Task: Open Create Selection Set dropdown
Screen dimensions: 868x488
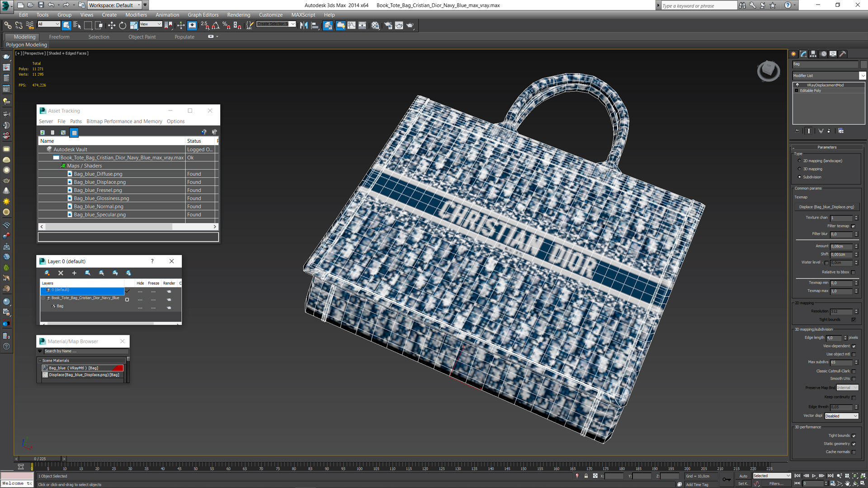Action: (276, 24)
